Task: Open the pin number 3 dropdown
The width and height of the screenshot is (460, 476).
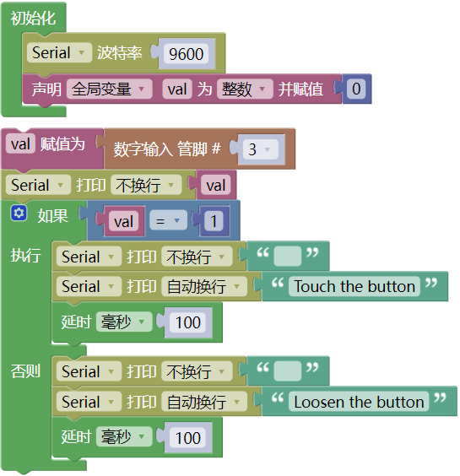Action: click(261, 149)
